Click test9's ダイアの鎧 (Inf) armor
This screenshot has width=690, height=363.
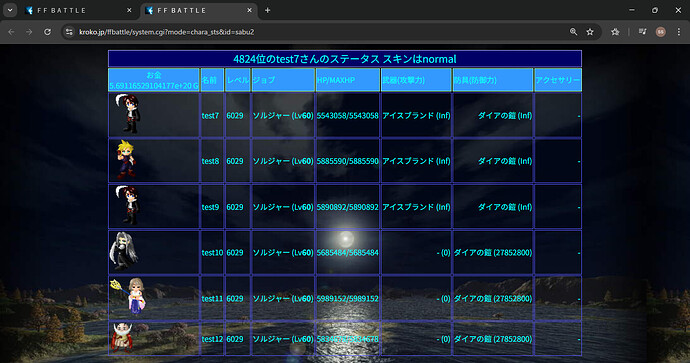505,207
